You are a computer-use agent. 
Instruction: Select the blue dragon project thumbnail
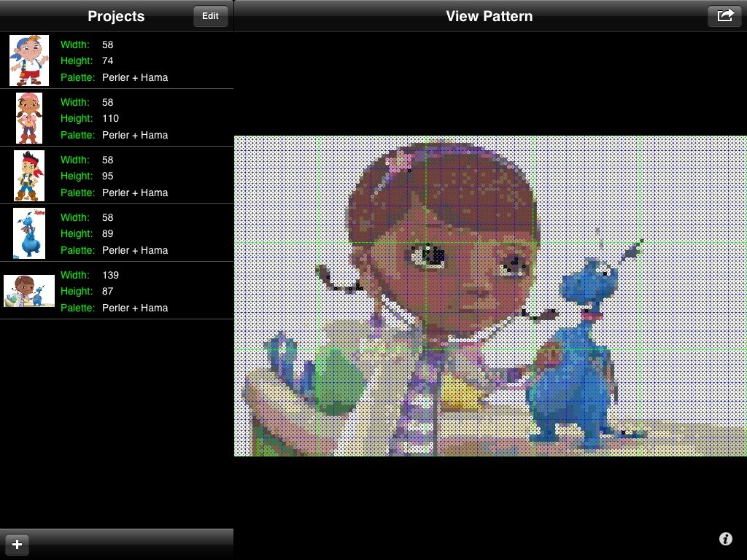[29, 233]
